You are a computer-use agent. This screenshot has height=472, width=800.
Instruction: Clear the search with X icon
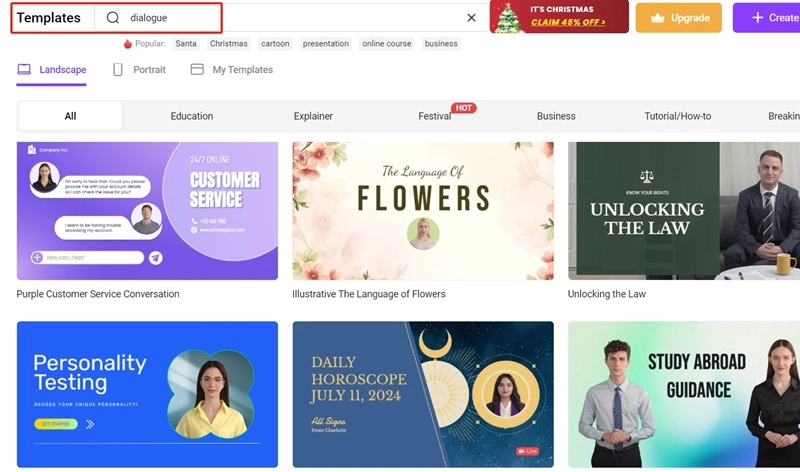[x=472, y=18]
